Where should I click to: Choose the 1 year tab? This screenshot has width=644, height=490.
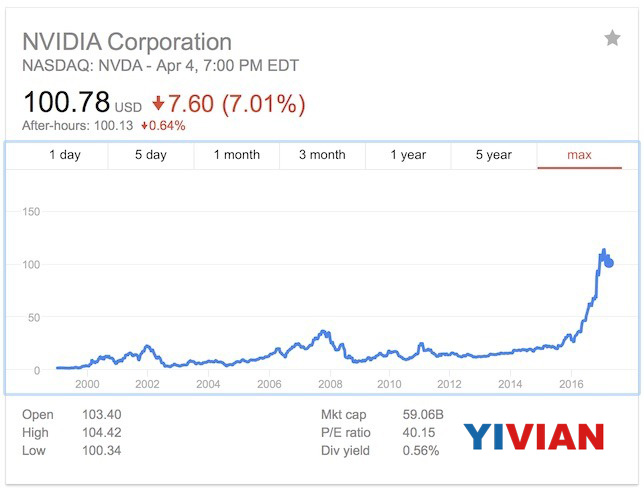point(408,155)
